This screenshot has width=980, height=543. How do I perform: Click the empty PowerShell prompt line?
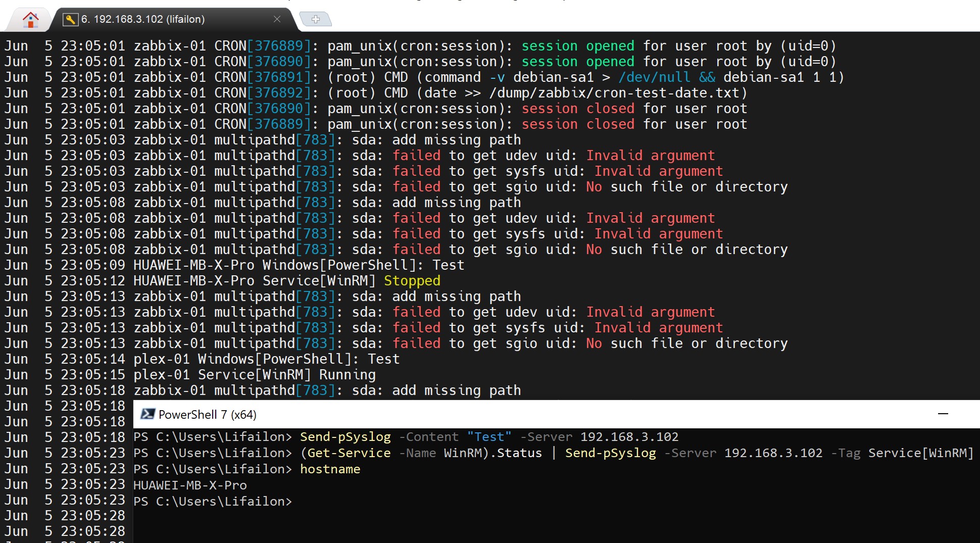213,502
